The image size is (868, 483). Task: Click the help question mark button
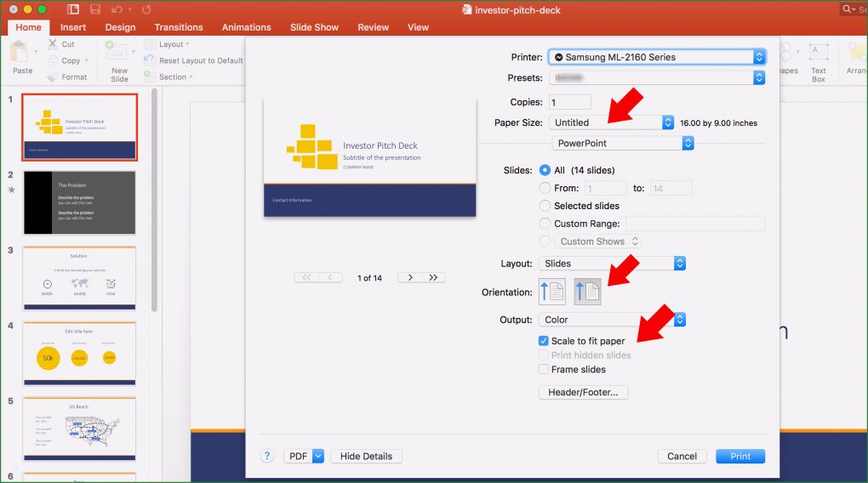click(267, 456)
